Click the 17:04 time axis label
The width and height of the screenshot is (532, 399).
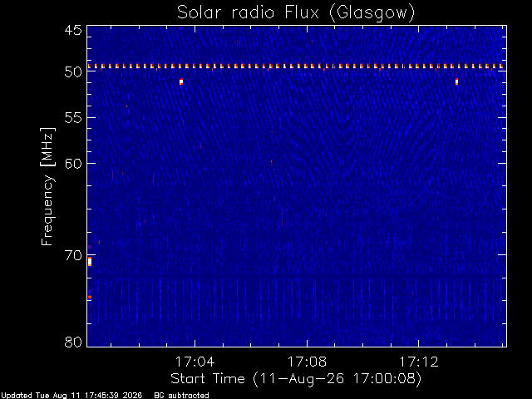[195, 362]
